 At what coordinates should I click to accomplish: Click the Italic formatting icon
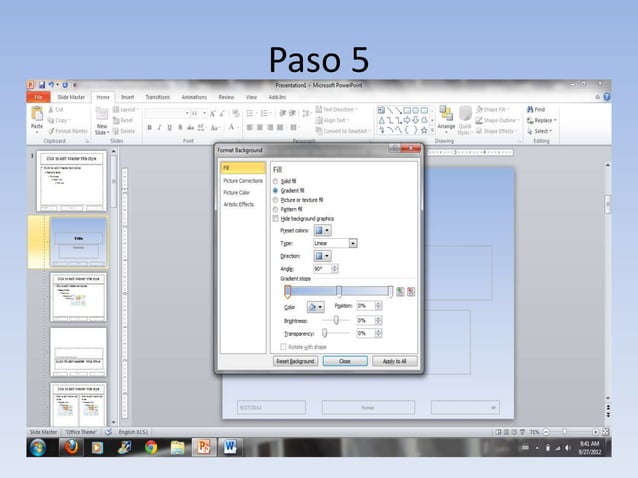tap(160, 128)
